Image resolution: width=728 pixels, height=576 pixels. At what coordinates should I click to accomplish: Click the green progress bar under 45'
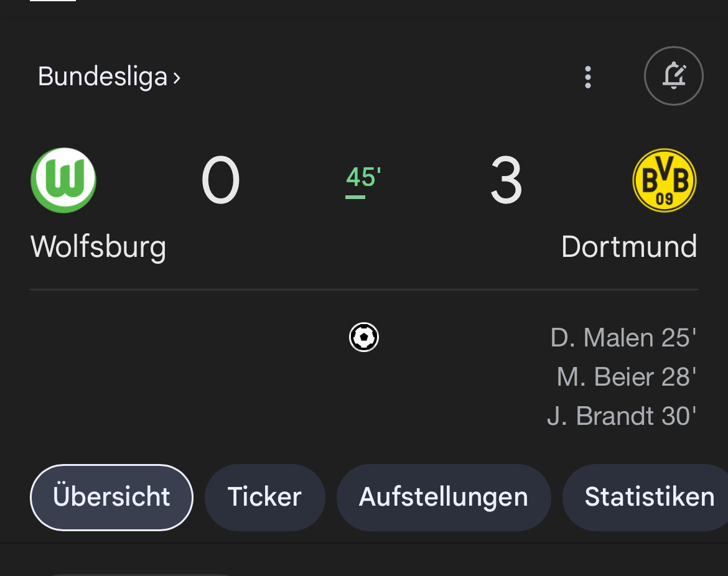(355, 197)
